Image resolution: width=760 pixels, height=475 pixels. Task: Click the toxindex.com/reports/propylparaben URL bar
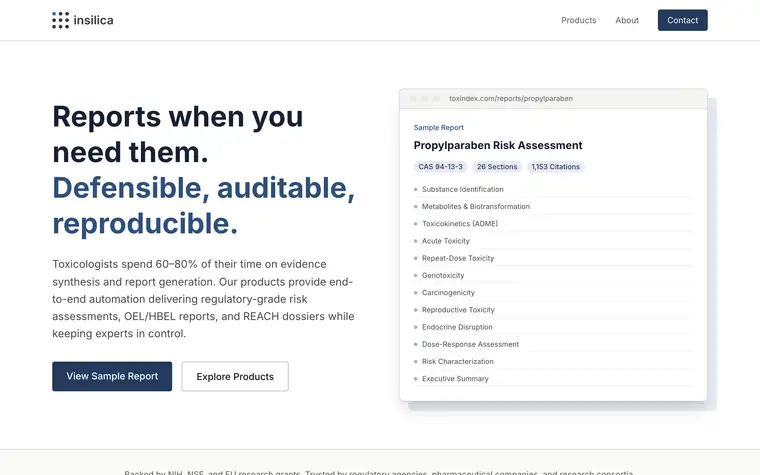click(x=511, y=98)
